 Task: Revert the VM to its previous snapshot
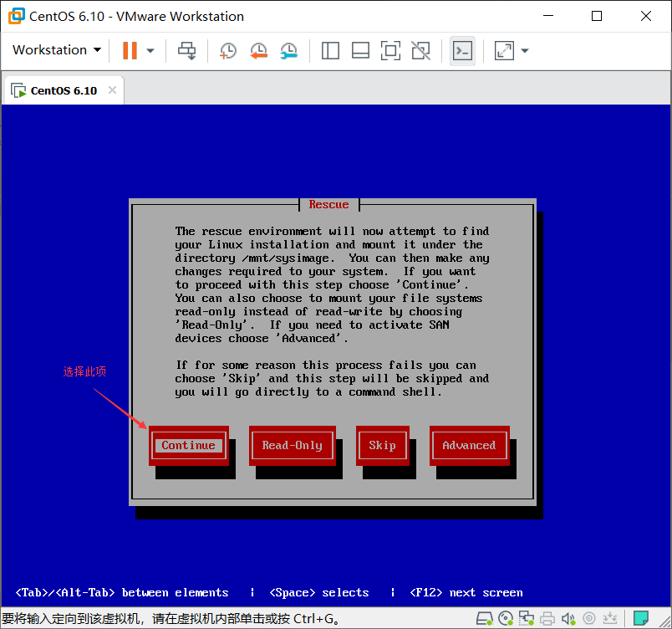pos(258,50)
